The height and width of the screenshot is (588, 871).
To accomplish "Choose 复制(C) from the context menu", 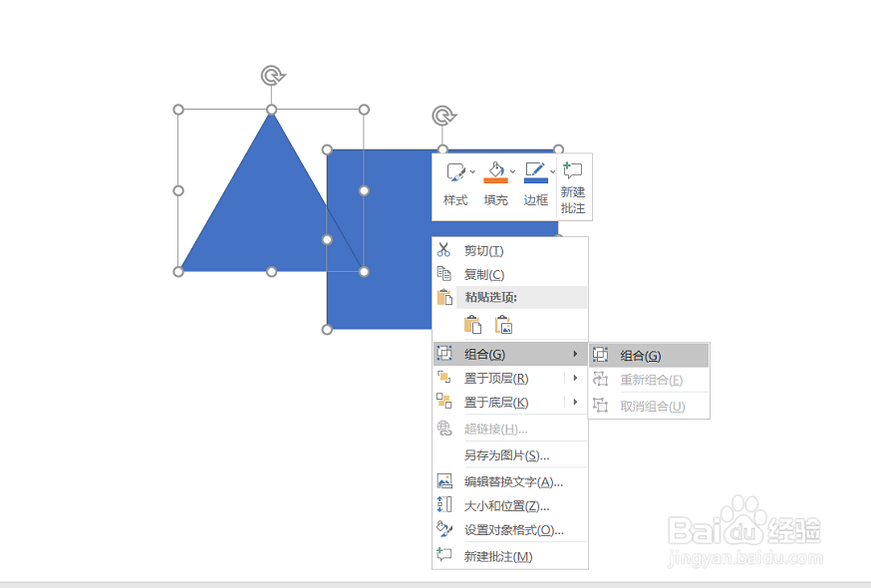I will point(510,274).
